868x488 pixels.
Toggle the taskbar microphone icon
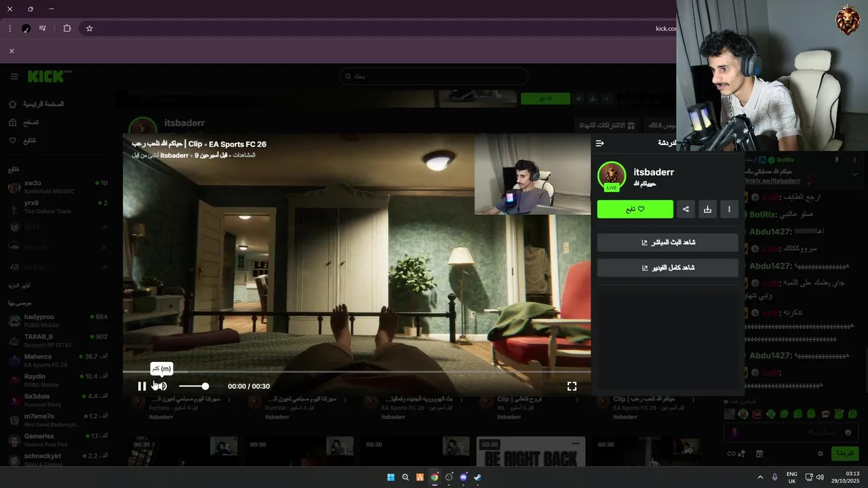click(x=774, y=477)
